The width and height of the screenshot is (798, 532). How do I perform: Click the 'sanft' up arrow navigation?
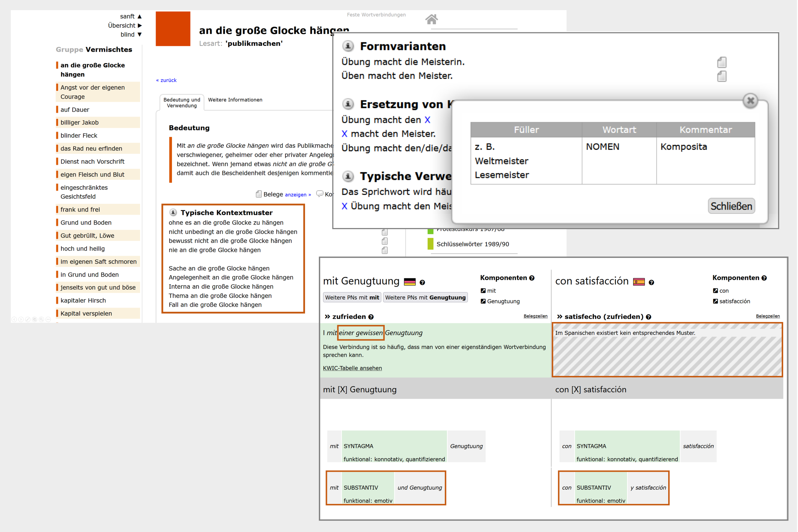tap(139, 16)
